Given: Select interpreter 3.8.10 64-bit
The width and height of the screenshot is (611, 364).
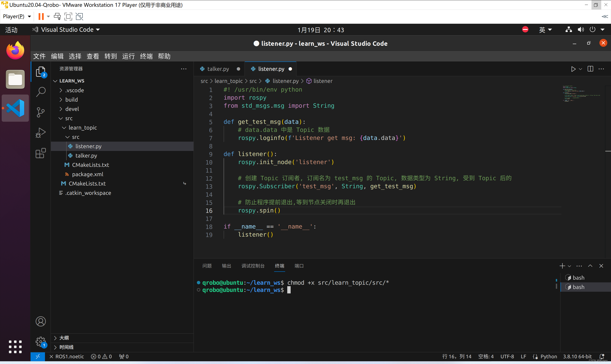Looking at the screenshot, I should click(x=577, y=356).
